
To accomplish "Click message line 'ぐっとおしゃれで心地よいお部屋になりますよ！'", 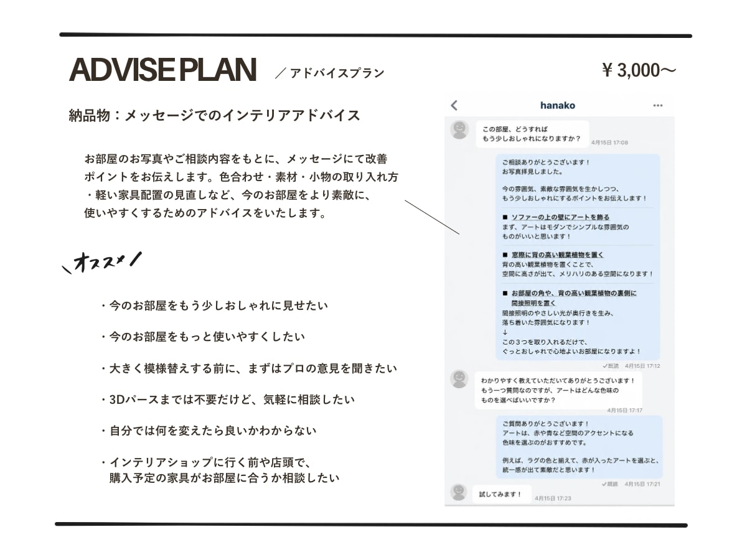I will 571,352.
